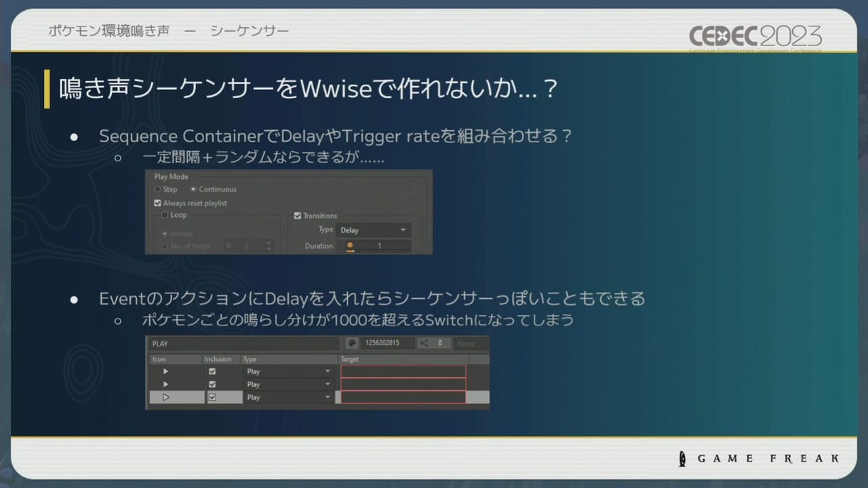Enable the Loop checkbox
Image resolution: width=868 pixels, height=488 pixels.
pos(165,215)
